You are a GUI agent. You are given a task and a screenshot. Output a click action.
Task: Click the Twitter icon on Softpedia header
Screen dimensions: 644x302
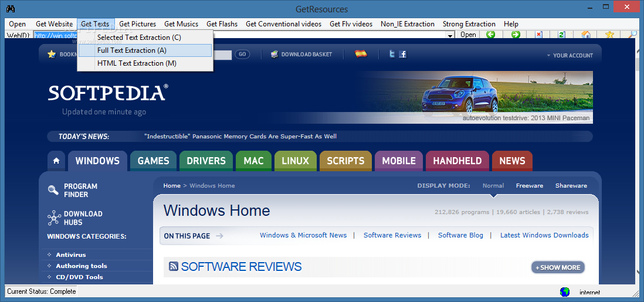tap(392, 54)
